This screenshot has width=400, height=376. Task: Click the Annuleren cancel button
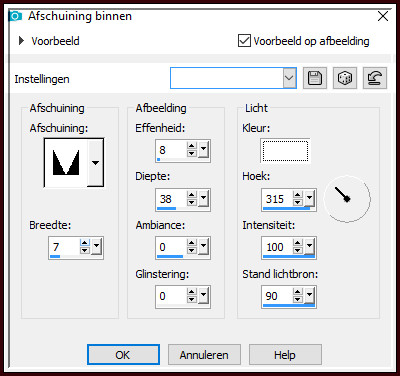204,355
